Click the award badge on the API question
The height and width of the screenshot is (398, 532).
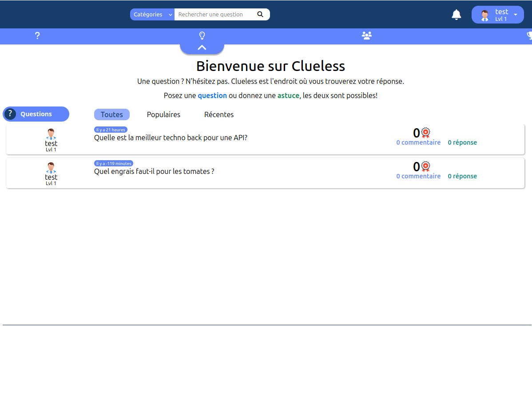pyautogui.click(x=425, y=133)
